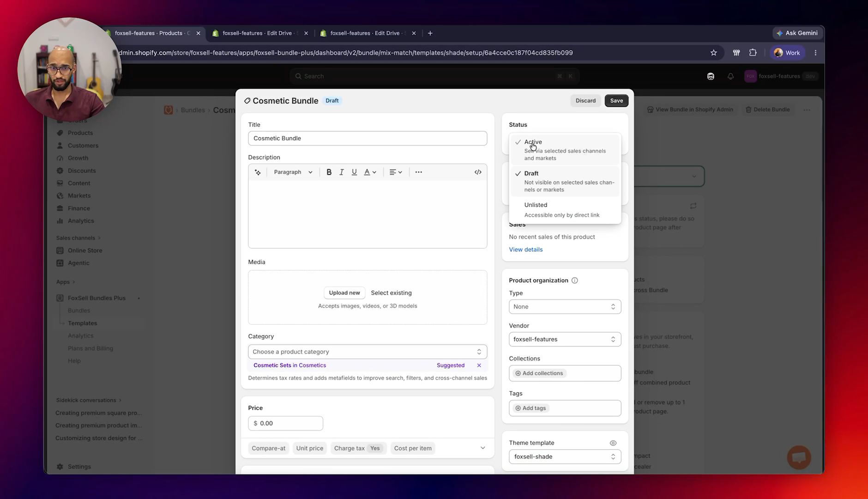The image size is (868, 499).
Task: Click the Save button
Action: [616, 100]
